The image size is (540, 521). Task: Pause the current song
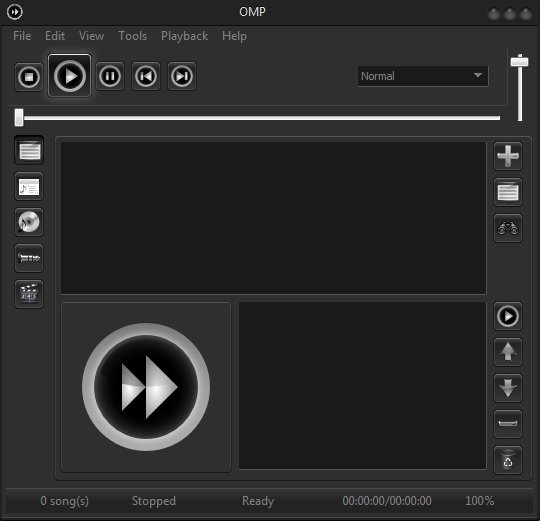click(x=110, y=76)
